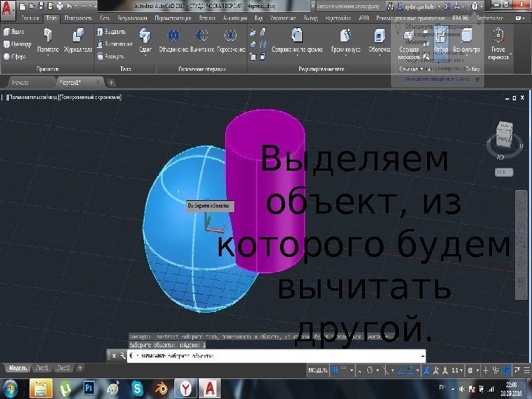Switch to the Визуализация ribbon tab

133,18
